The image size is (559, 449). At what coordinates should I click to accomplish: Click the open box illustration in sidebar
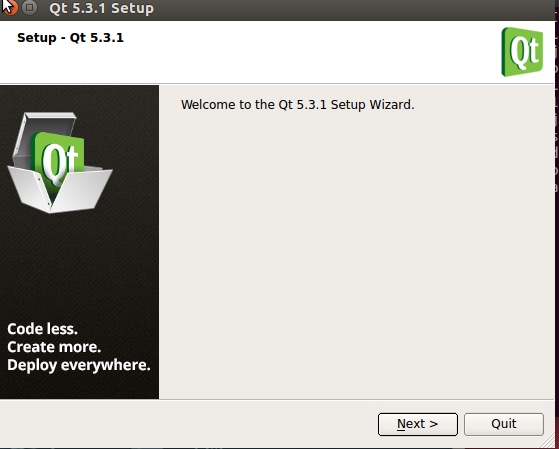60,163
